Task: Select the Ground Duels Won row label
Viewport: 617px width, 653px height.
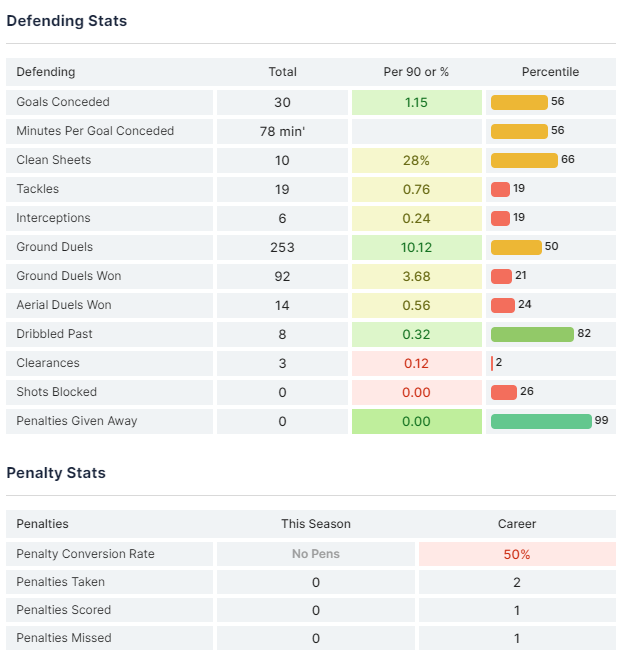Action: click(69, 276)
